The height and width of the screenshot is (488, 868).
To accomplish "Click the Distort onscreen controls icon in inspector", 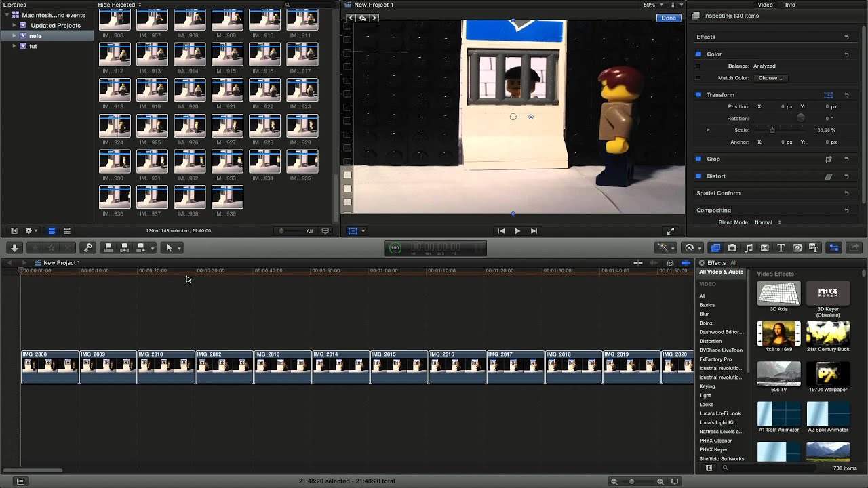I will tap(829, 176).
